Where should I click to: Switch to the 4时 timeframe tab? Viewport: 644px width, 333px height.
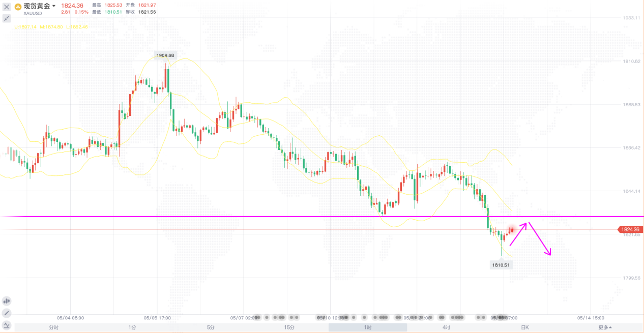pos(446,327)
